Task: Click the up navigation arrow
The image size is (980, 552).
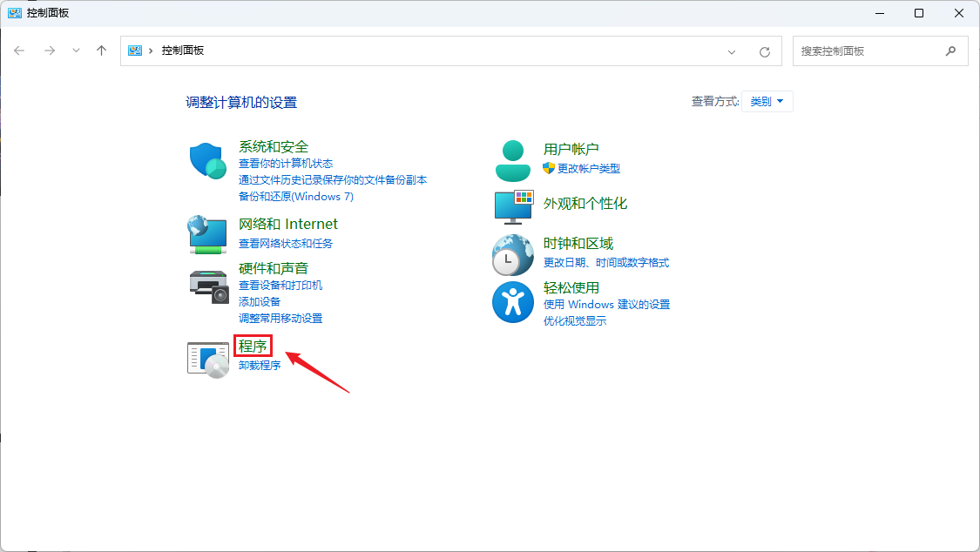Action: coord(101,50)
